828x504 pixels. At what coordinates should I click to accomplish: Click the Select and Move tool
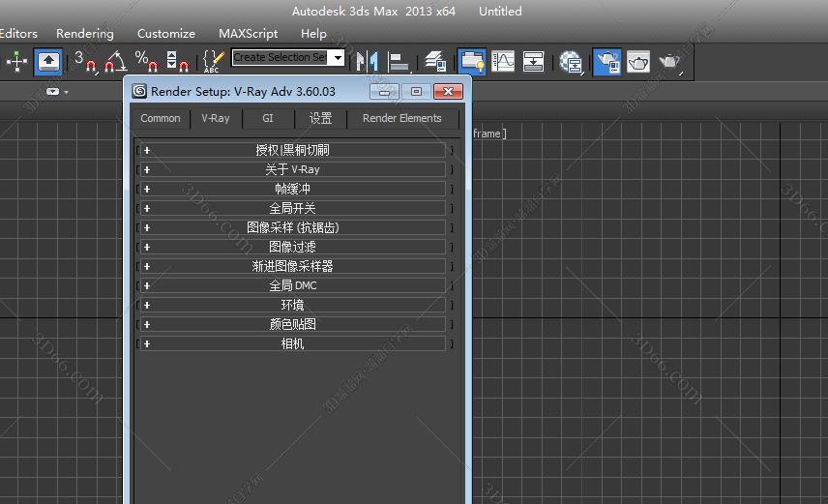[17, 61]
